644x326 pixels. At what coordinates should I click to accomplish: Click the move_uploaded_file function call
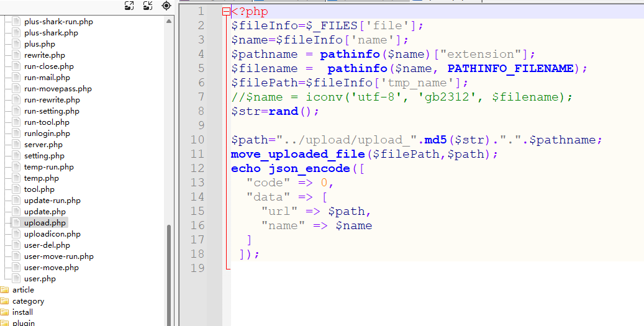[x=297, y=154]
